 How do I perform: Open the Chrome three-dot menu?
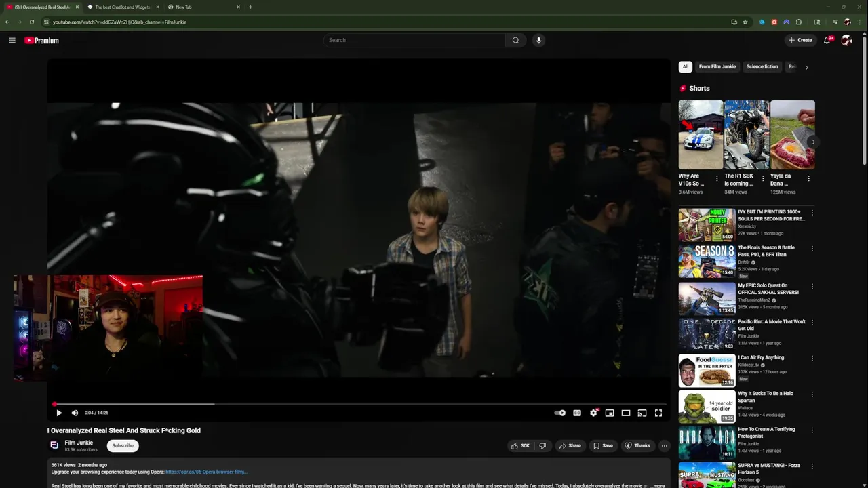point(860,22)
